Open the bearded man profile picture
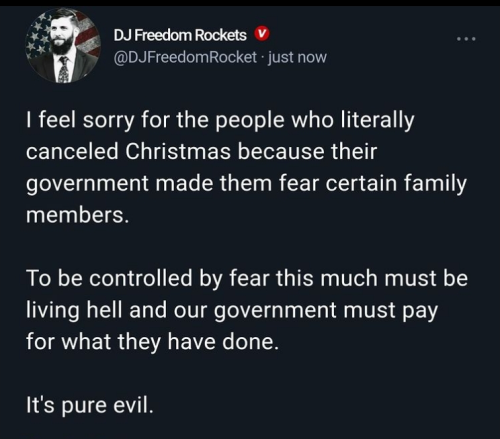The height and width of the screenshot is (439, 500). [x=63, y=45]
